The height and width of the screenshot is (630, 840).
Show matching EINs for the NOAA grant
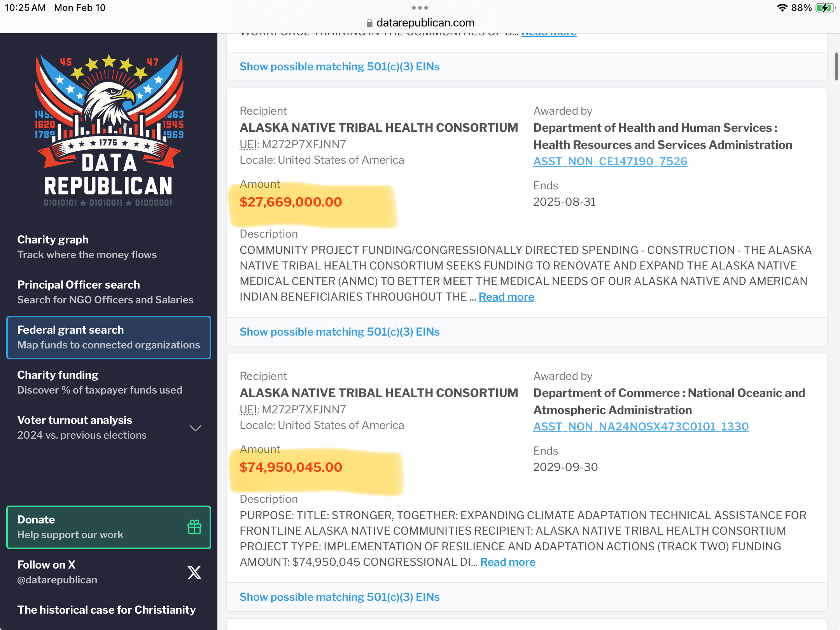point(339,597)
